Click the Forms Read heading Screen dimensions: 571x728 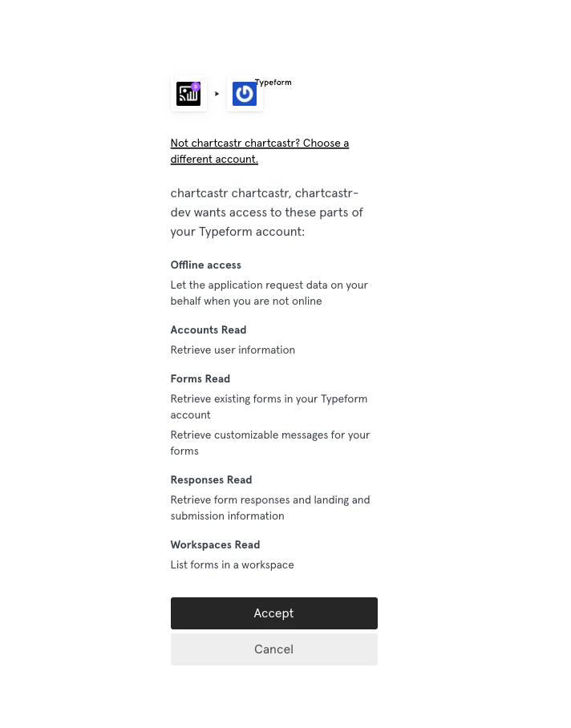[200, 378]
